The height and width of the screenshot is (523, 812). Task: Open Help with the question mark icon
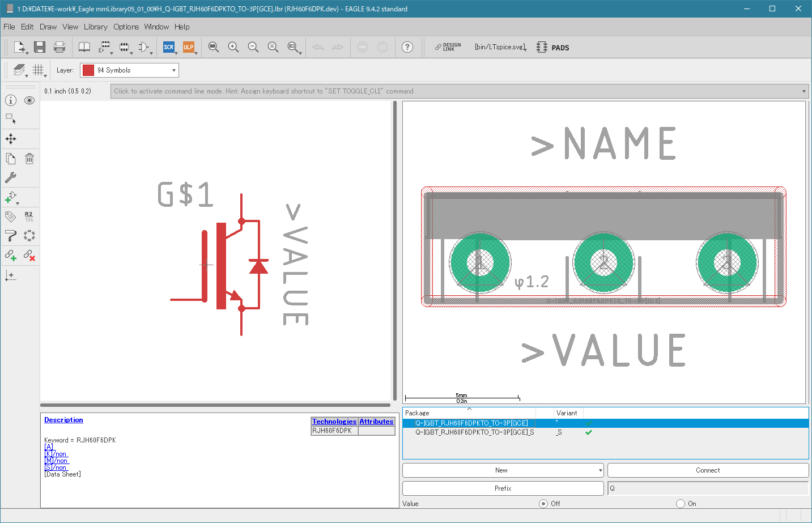pos(407,47)
